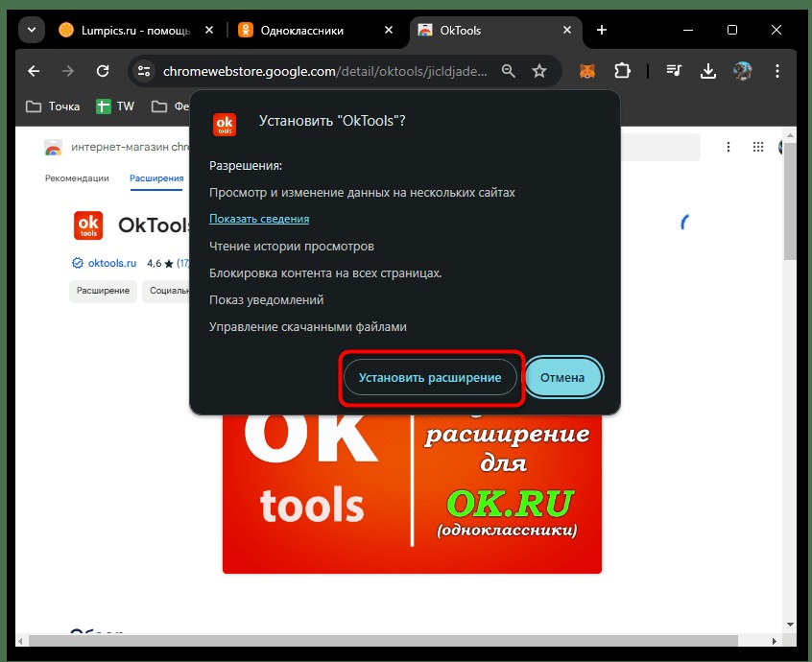Close the OkTools browser tab
812x662 pixels.
567,30
